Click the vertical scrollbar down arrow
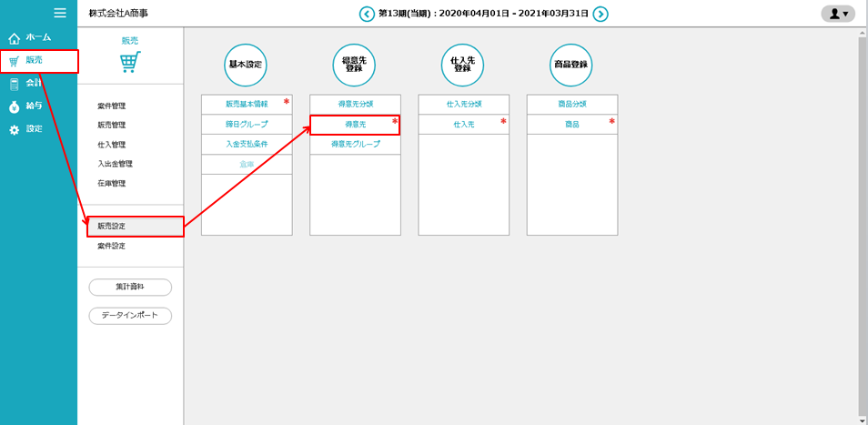The width and height of the screenshot is (868, 425). click(x=862, y=420)
